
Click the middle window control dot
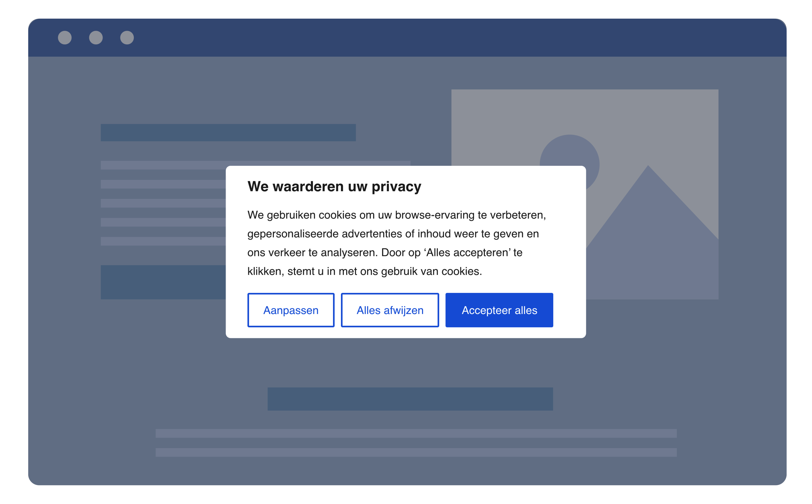(x=96, y=38)
